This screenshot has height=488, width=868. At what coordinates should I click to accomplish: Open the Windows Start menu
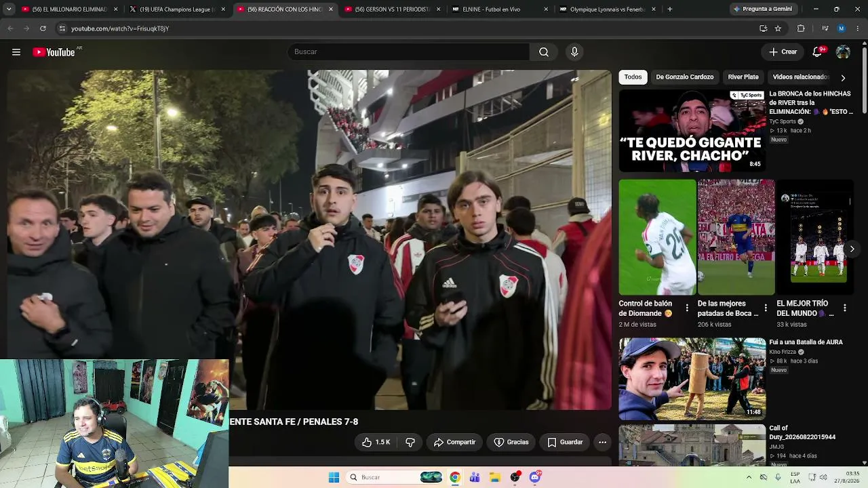(x=334, y=477)
